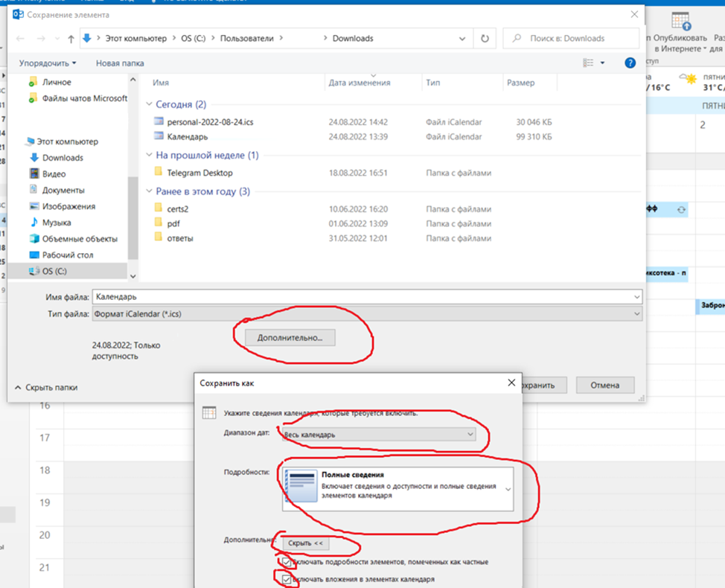Image resolution: width=725 pixels, height=588 pixels.
Task: Toggle include private item details checkbox
Action: (287, 563)
